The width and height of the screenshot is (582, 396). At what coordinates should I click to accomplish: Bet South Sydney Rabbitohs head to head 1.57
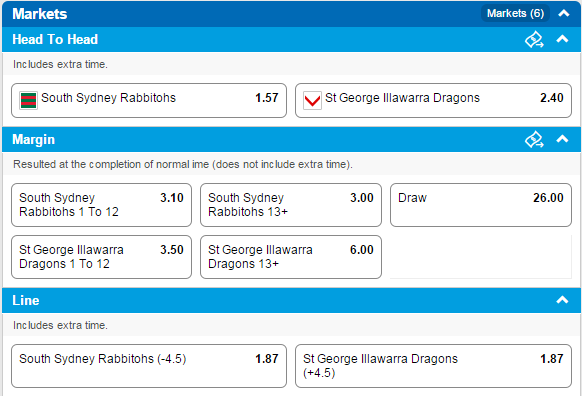coord(149,101)
